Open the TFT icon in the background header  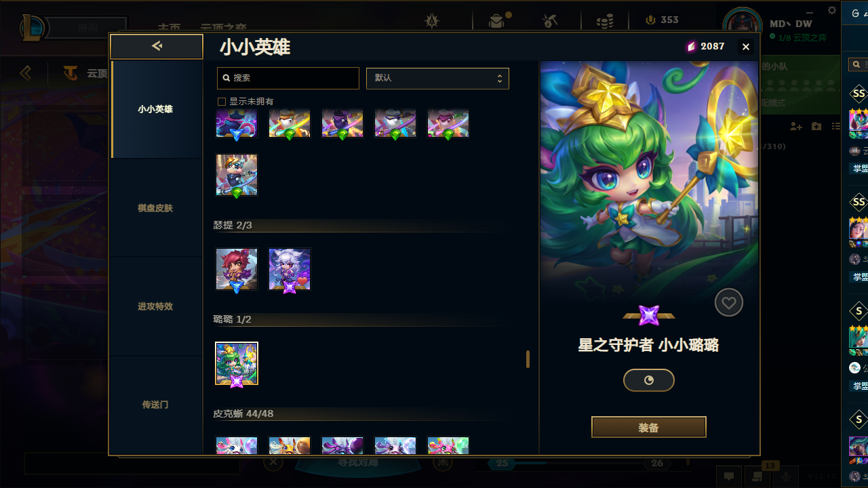(70, 73)
